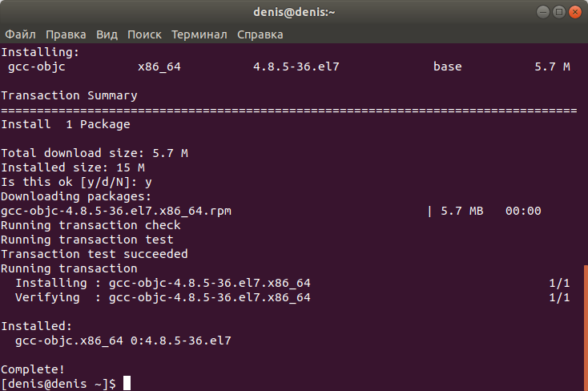This screenshot has width=588, height=391.
Task: Click the 'Total download size' line
Action: (95, 153)
